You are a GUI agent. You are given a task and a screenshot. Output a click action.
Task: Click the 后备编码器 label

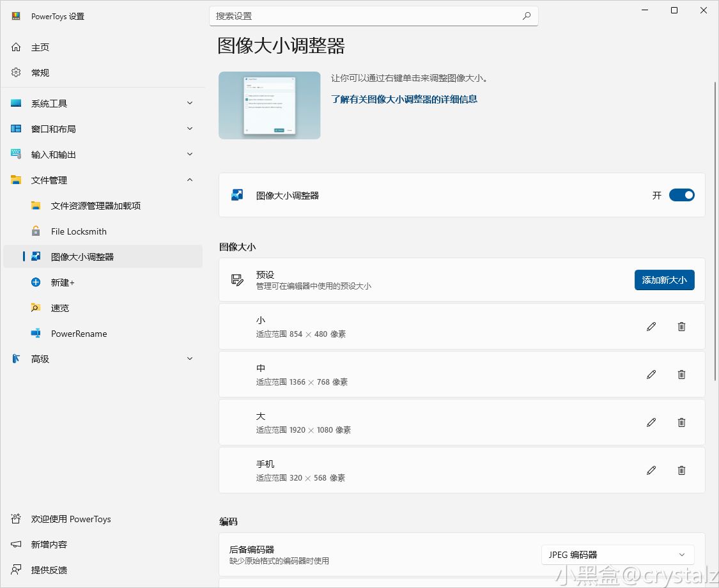[252, 550]
